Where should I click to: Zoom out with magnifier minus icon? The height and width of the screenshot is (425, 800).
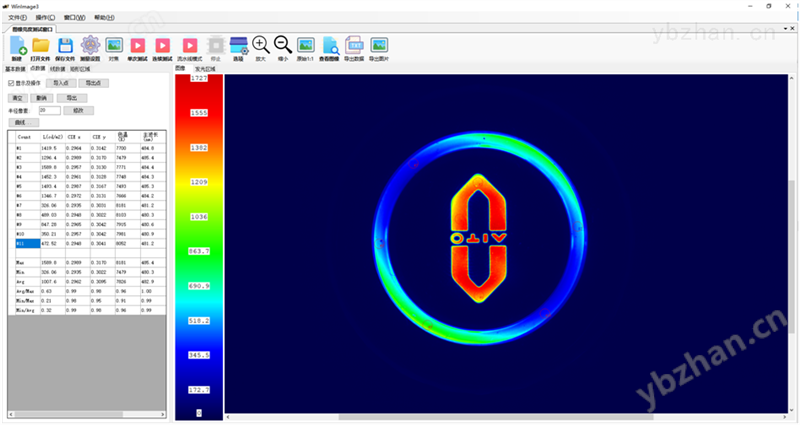coord(283,45)
